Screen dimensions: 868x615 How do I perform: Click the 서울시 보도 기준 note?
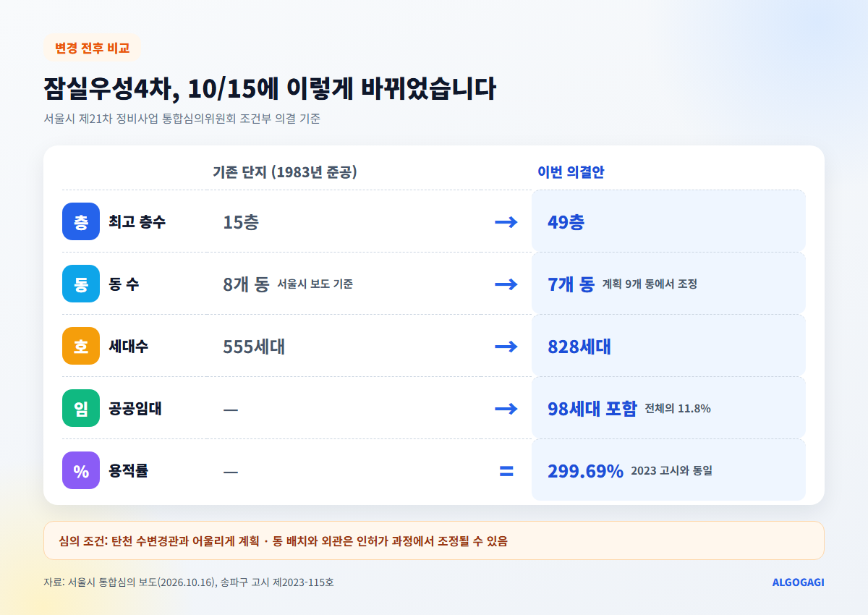pos(315,284)
